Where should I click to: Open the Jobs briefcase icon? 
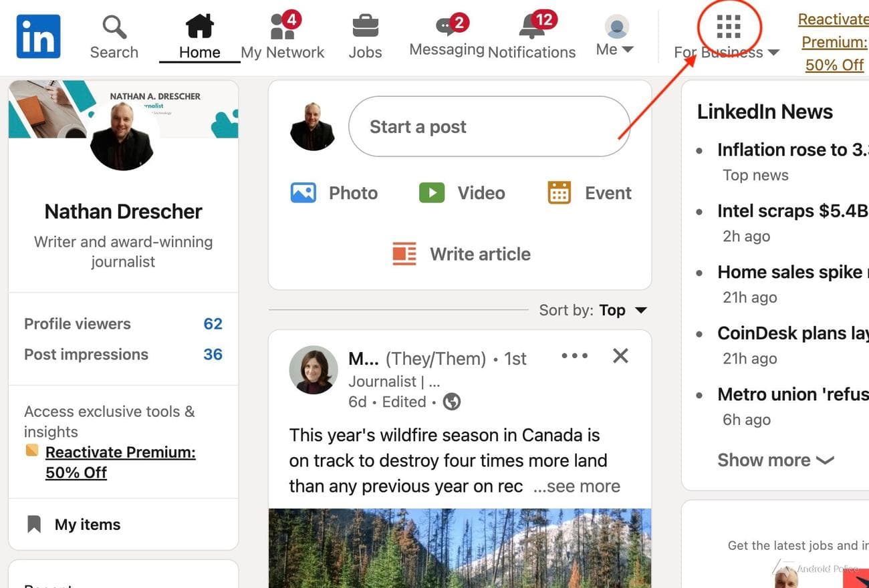click(365, 27)
